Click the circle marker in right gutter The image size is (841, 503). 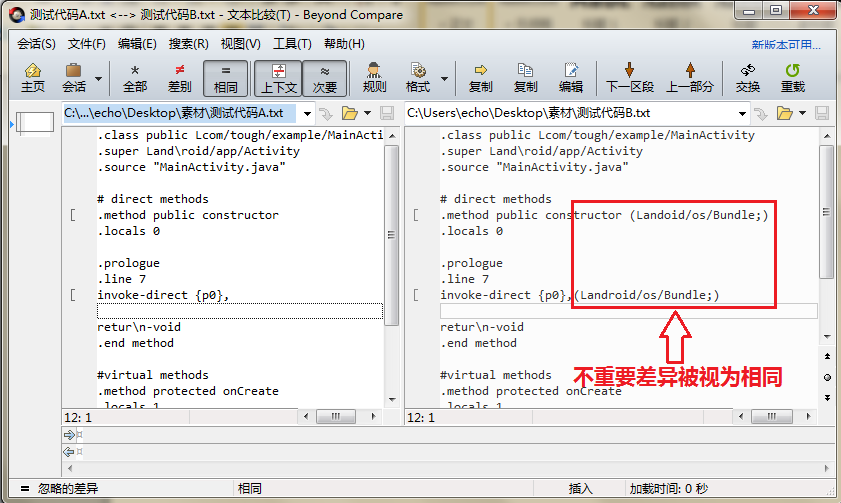coord(827,378)
